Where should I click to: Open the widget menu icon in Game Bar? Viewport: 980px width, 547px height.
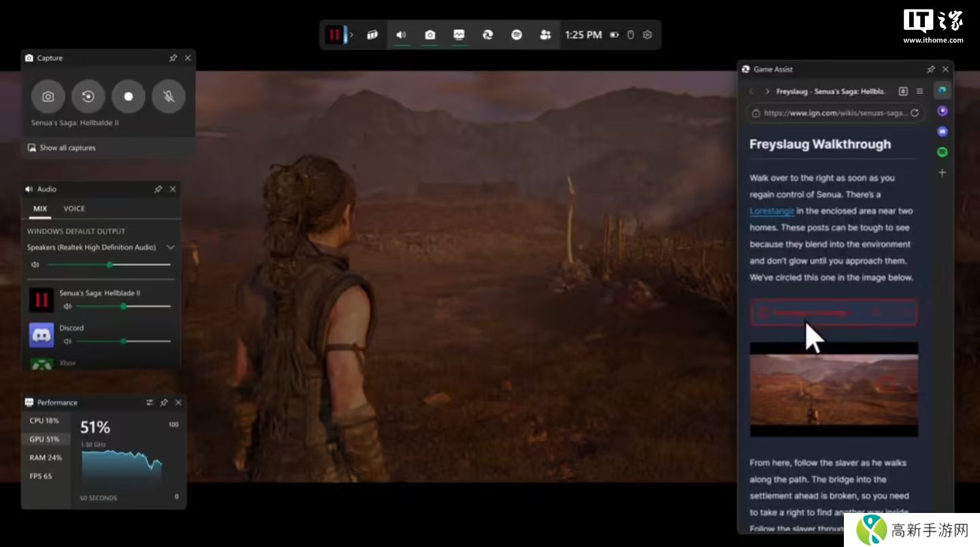pyautogui.click(x=372, y=35)
